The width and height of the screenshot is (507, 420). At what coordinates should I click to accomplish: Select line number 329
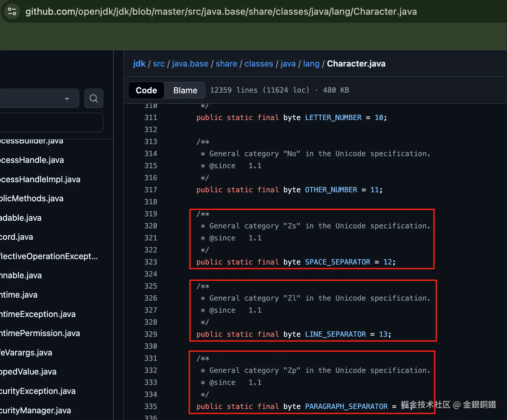pos(150,334)
